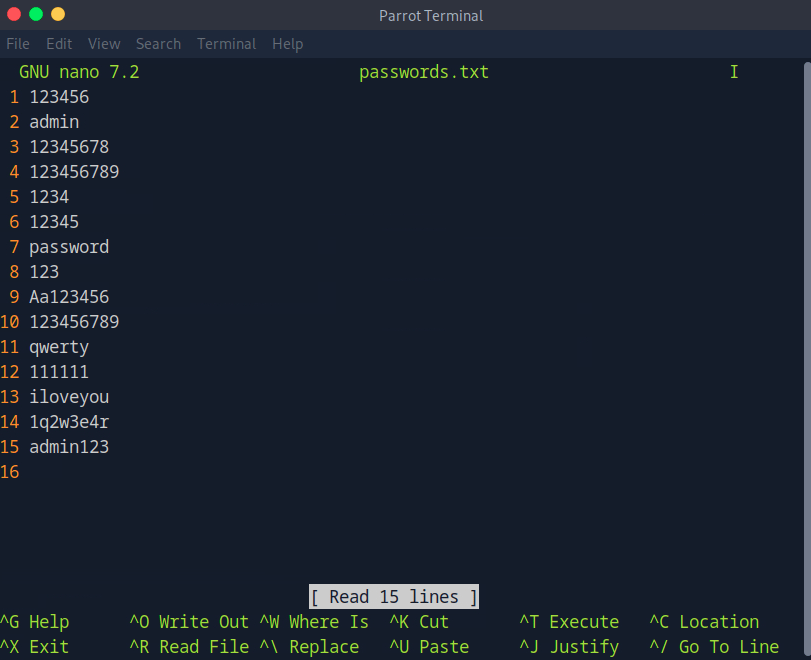Open the View menu
Screen dimensions: 811x660
(104, 44)
